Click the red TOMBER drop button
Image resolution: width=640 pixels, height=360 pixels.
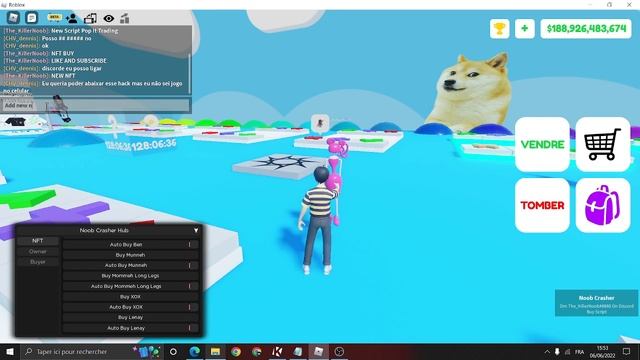(542, 205)
